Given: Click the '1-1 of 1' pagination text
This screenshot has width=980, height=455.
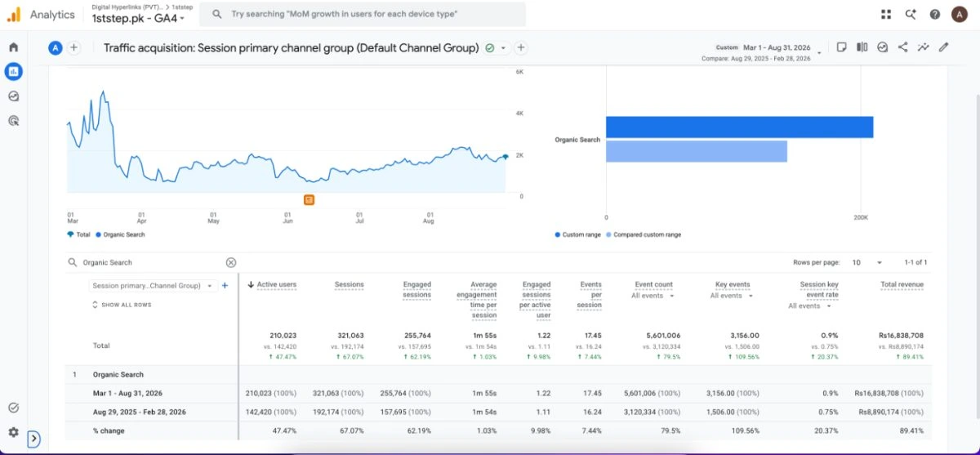Looking at the screenshot, I should [x=915, y=262].
